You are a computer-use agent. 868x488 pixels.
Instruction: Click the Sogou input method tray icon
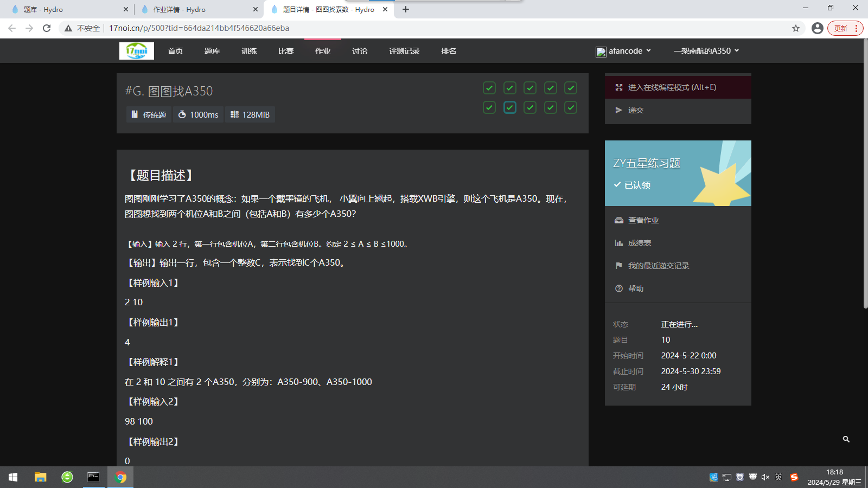coord(794,477)
